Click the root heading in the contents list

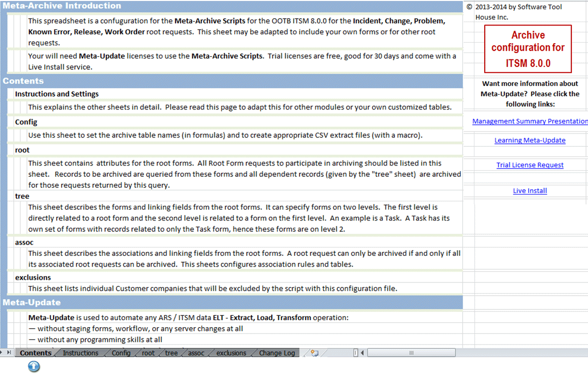pyautogui.click(x=22, y=150)
